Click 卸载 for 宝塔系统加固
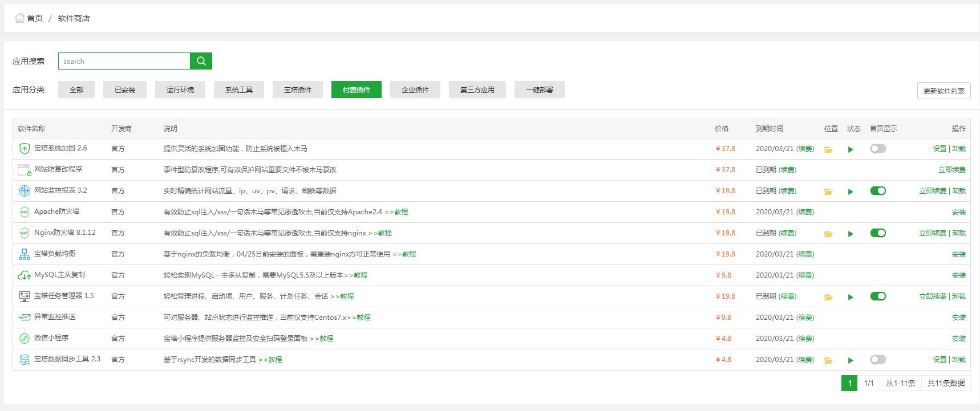The width and height of the screenshot is (980, 411). click(959, 148)
